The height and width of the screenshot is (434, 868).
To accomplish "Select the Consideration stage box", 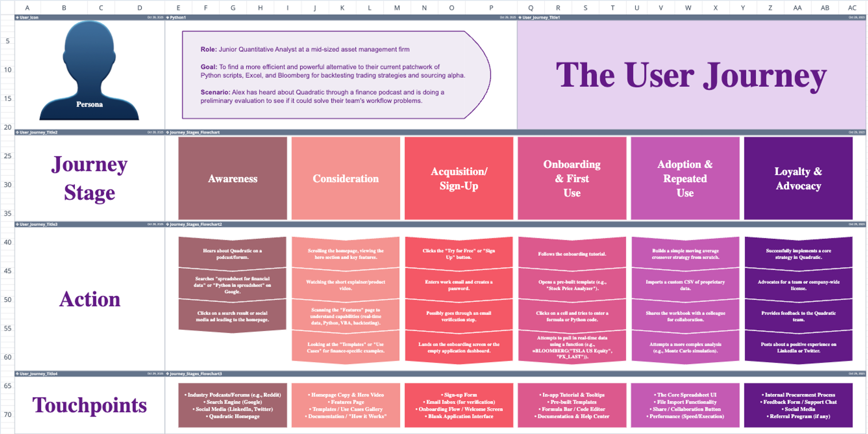I will coord(346,178).
